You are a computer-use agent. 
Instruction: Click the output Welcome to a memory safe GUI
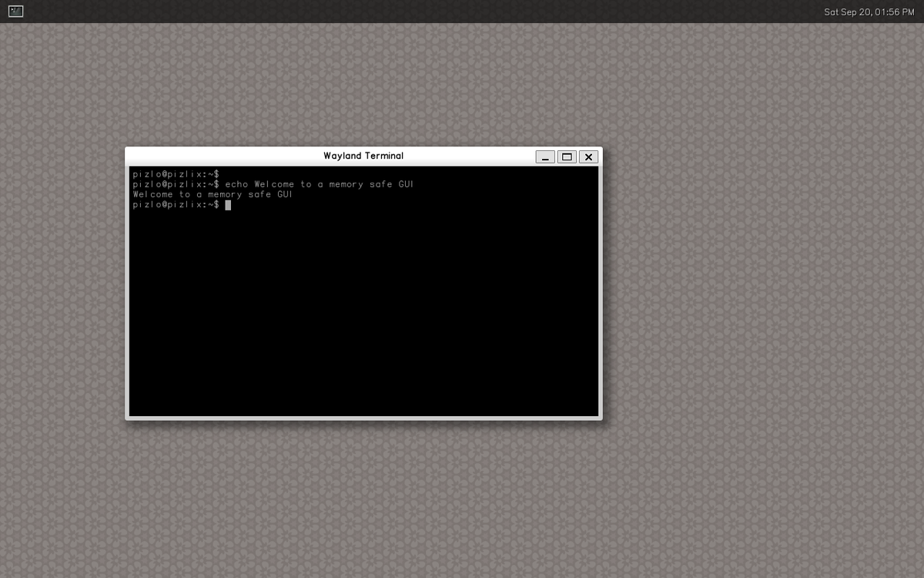click(213, 194)
